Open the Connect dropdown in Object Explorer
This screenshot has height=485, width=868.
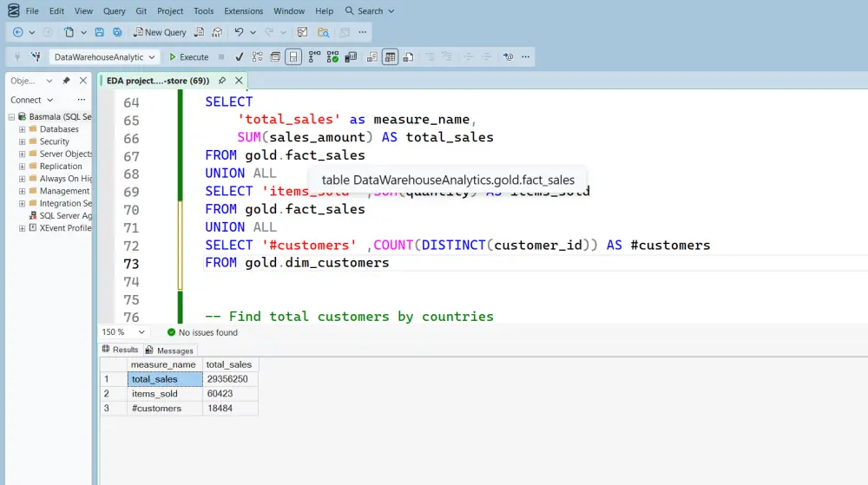click(31, 100)
